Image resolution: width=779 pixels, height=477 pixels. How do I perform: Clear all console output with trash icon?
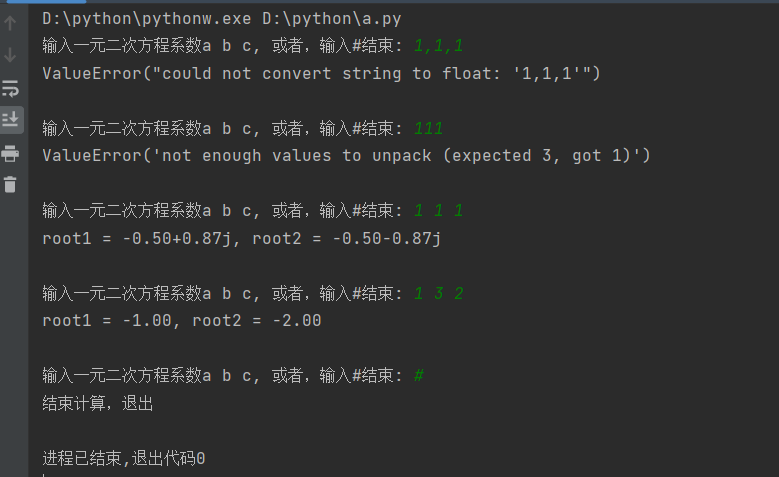pyautogui.click(x=11, y=184)
